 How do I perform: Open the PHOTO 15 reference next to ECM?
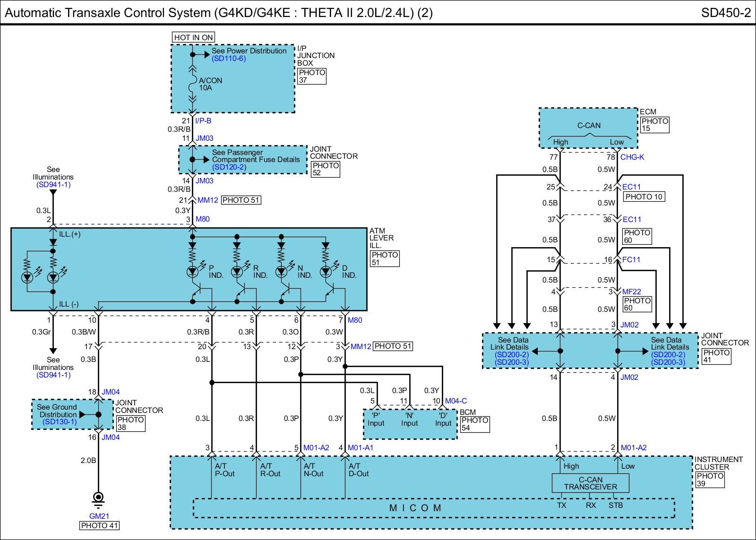654,125
